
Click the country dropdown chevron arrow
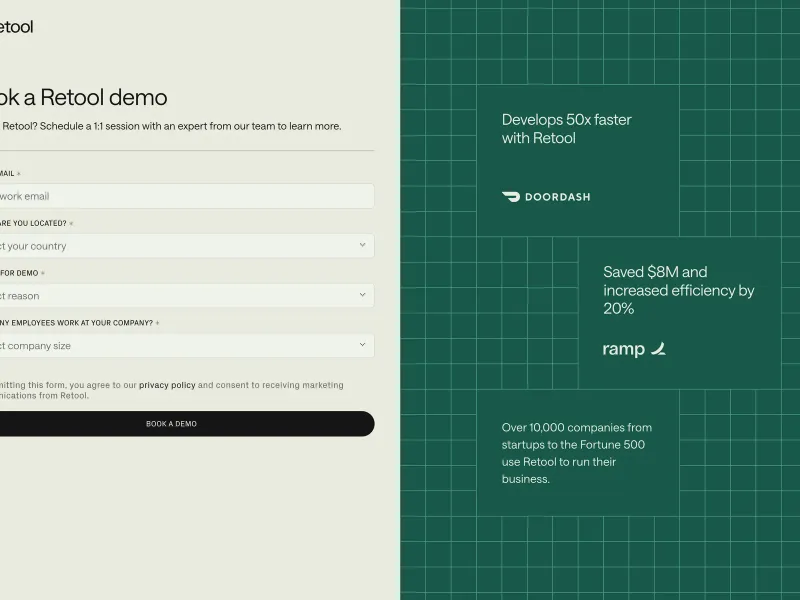(x=362, y=245)
